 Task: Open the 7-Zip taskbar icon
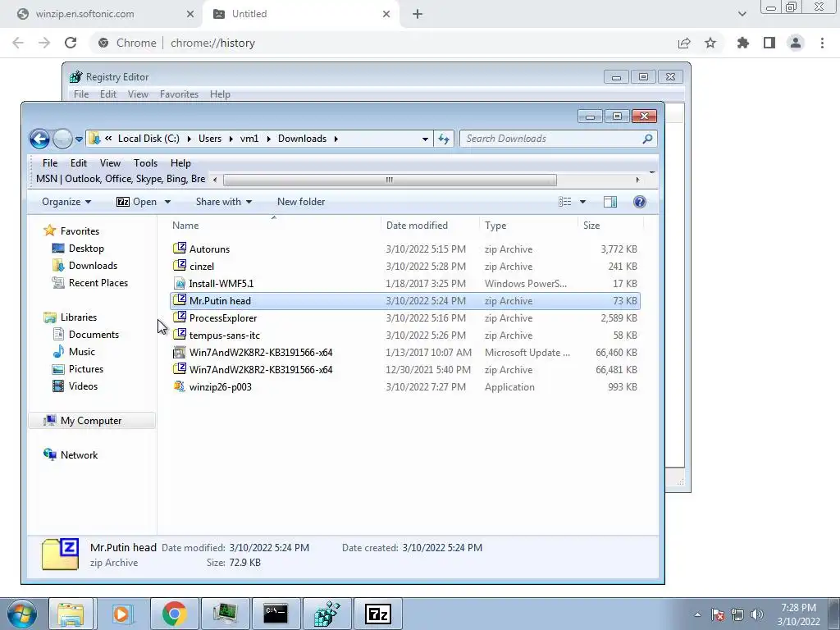(377, 614)
